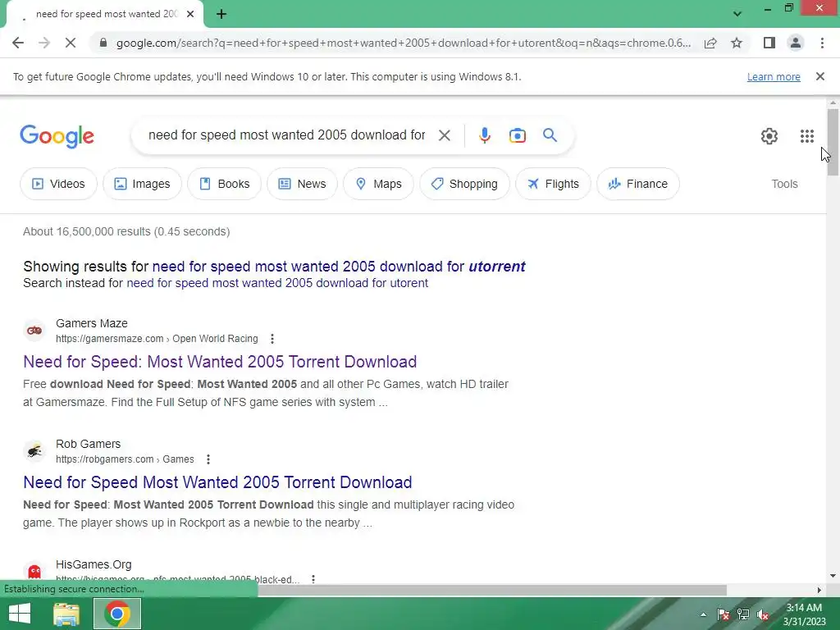Viewport: 840px width, 630px height.
Task: Filter results by Maps
Action: click(x=378, y=184)
